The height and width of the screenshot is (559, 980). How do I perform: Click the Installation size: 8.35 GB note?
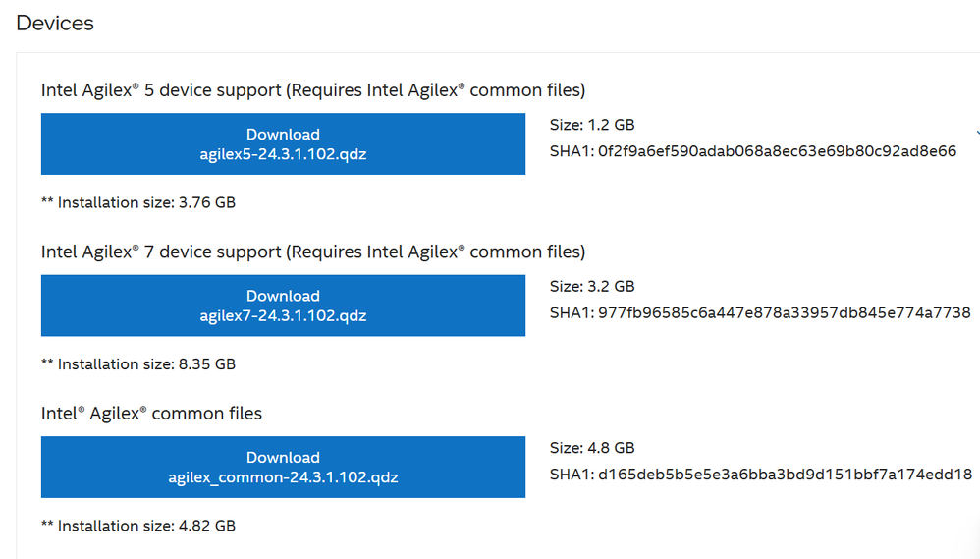(x=138, y=364)
